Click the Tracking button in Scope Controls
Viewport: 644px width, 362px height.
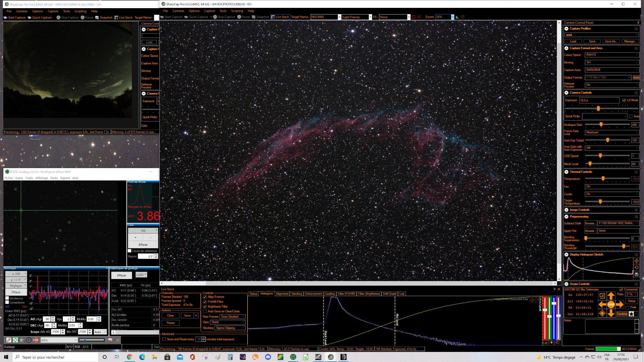coord(622,314)
